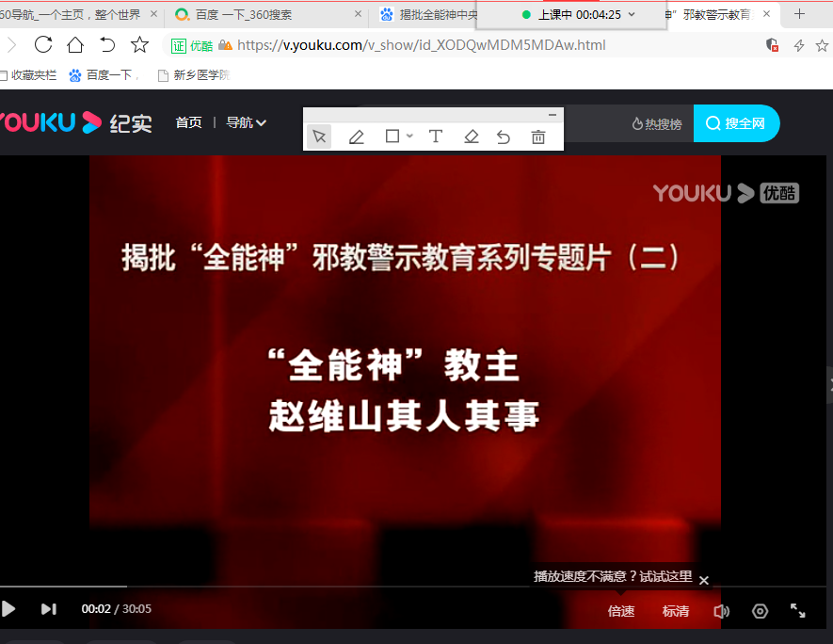The image size is (833, 644).
Task: Expand the 上课中 timer dropdown
Action: [632, 14]
